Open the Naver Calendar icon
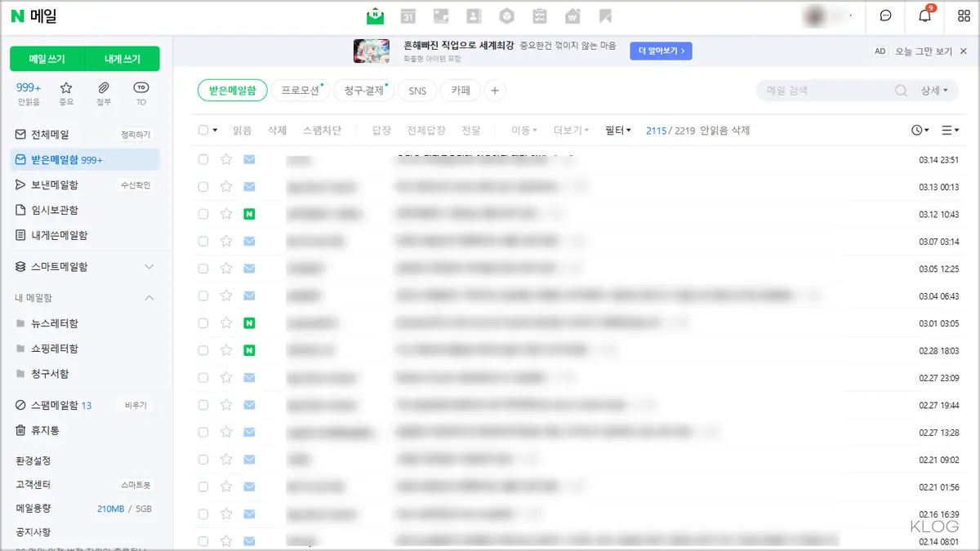The image size is (980, 551). [x=408, y=16]
